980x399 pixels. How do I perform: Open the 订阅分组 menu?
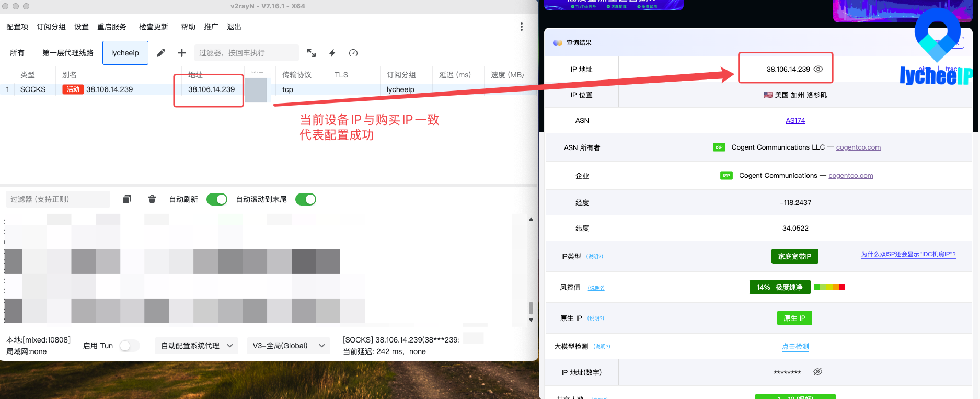coord(51,27)
